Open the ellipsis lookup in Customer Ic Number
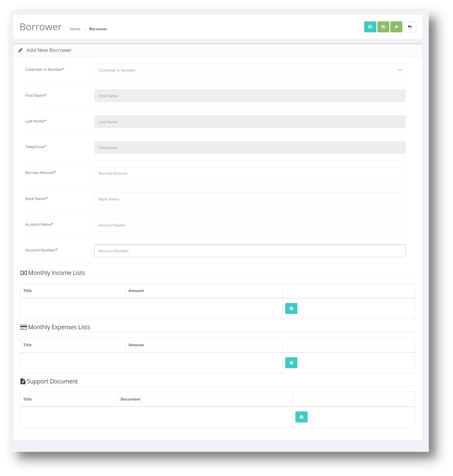 tap(400, 70)
